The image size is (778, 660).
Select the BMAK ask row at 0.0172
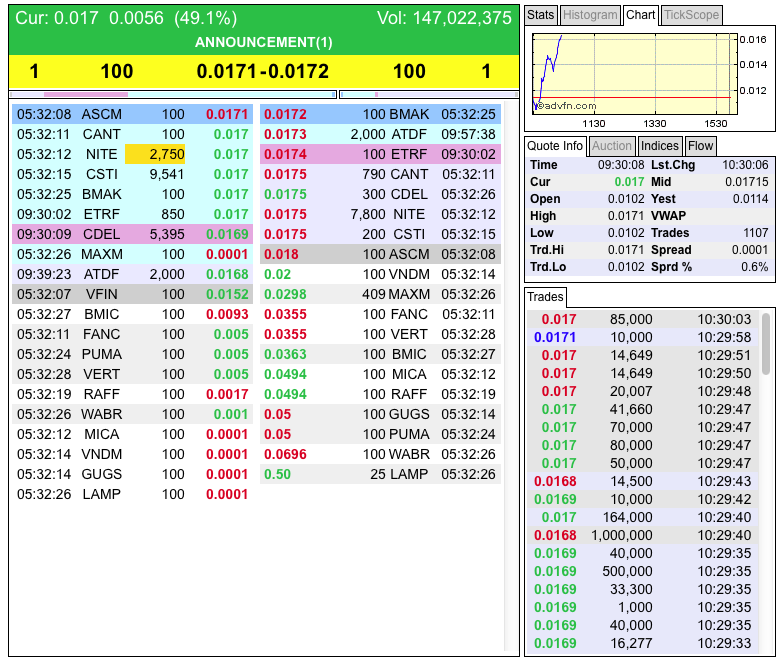380,114
